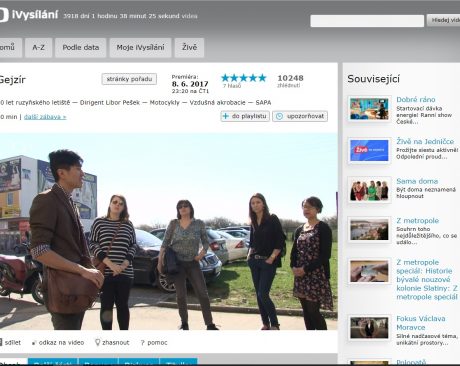Open the Z metropole speciál thumbnail

tap(369, 271)
